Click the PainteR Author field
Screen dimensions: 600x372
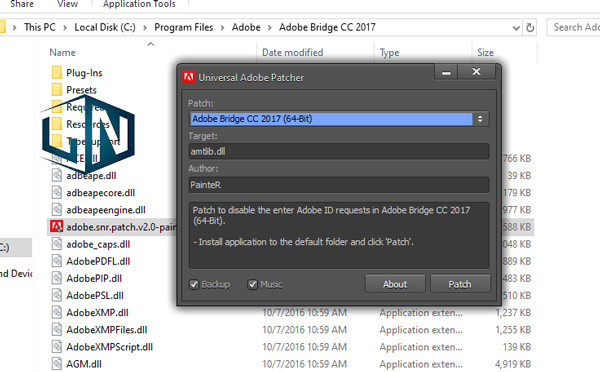coord(339,184)
